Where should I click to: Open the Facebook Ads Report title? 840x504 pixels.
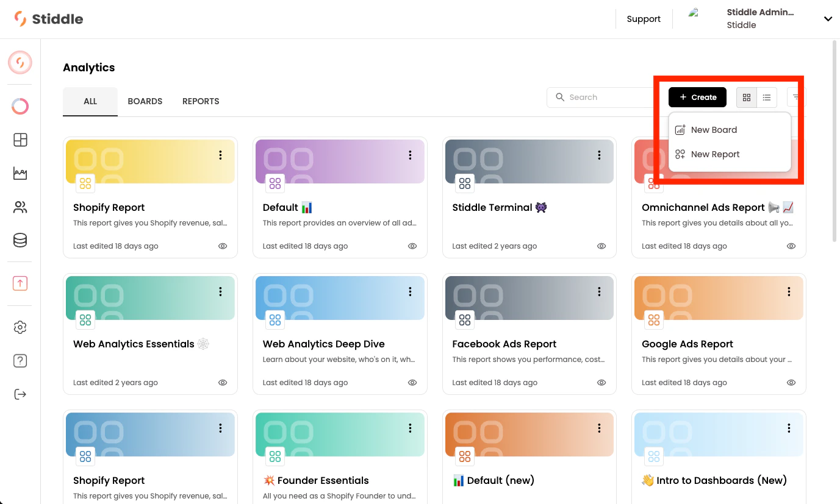504,344
